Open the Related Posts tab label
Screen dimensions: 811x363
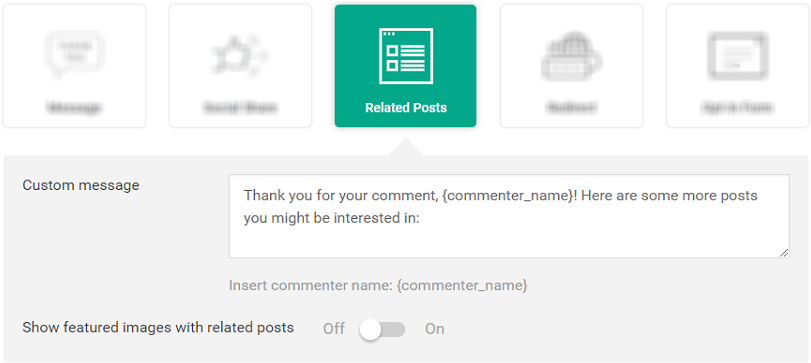[x=406, y=108]
